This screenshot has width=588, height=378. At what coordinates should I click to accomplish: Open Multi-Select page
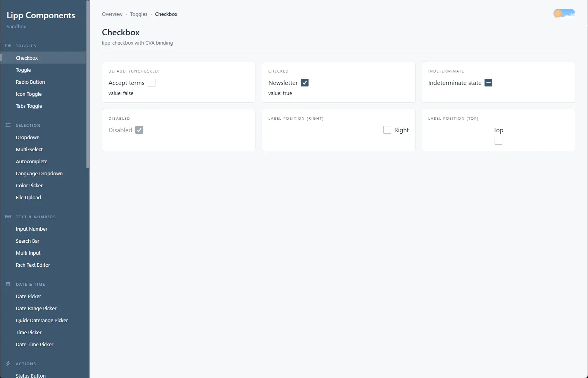pos(43,149)
